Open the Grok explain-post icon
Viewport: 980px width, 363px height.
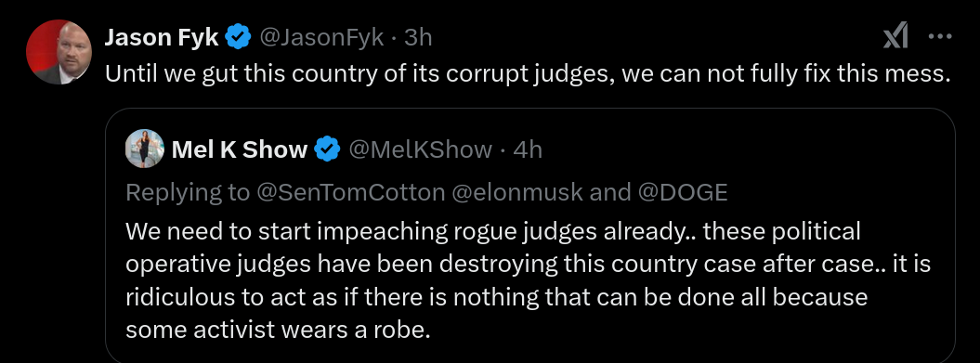pos(895,38)
